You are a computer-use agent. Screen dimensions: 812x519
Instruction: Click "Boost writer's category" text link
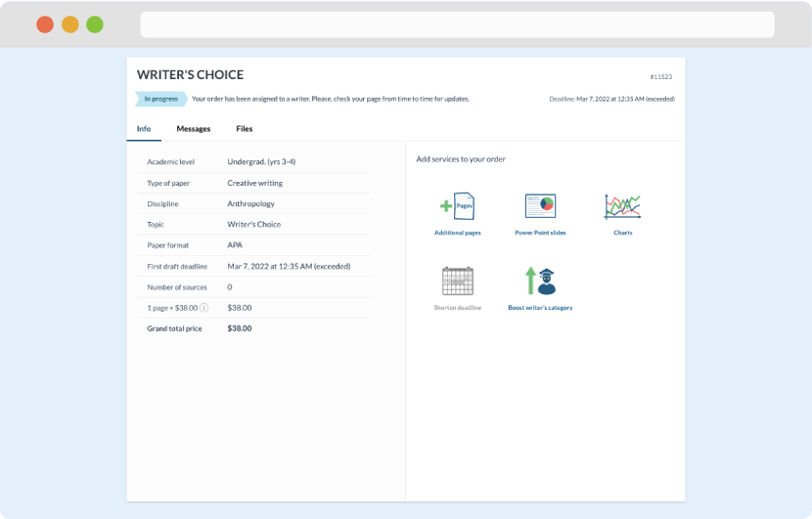tap(540, 308)
